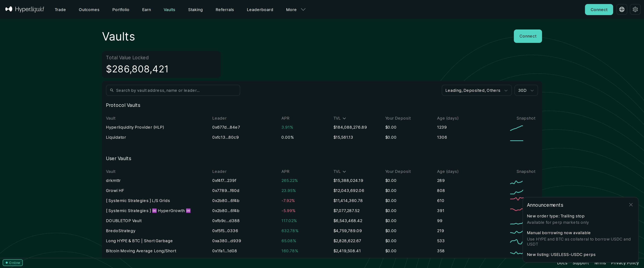Sort User Vaults by TVL
This screenshot has height=268, width=644.
point(339,171)
